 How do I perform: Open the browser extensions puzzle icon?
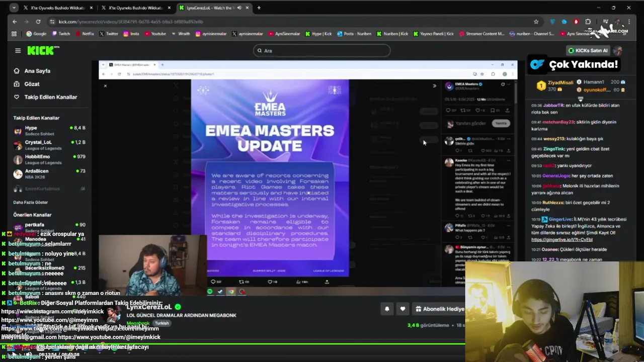tap(588, 22)
